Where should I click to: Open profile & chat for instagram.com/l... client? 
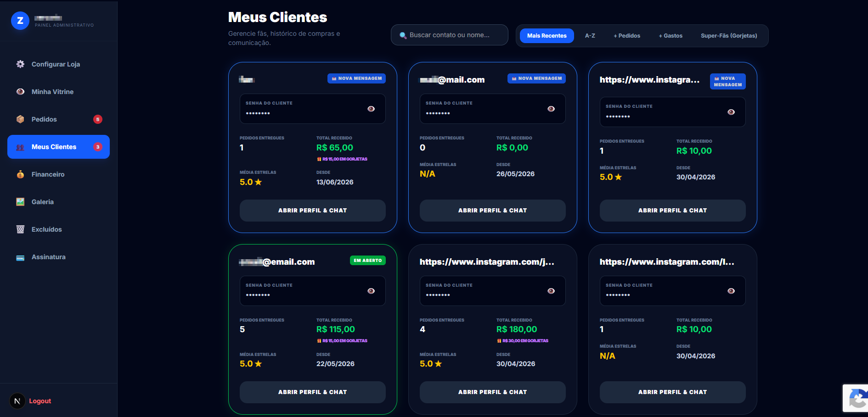[673, 392]
